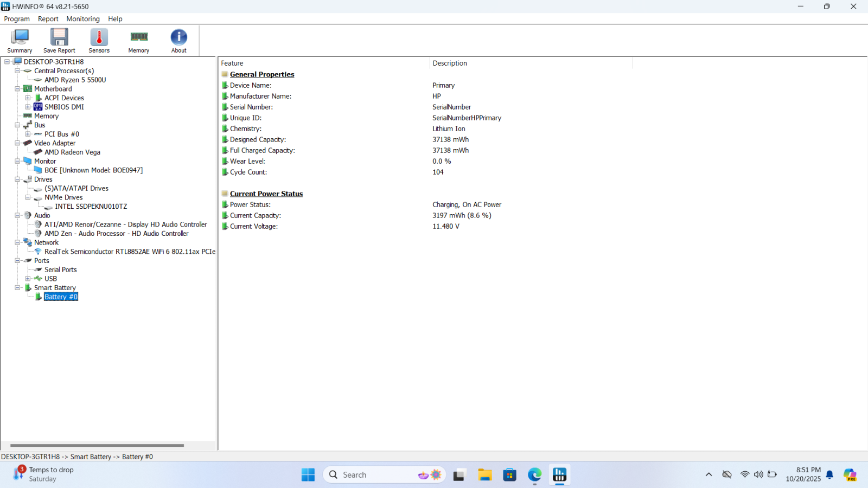
Task: Open the Monitoring menu
Action: (x=83, y=19)
